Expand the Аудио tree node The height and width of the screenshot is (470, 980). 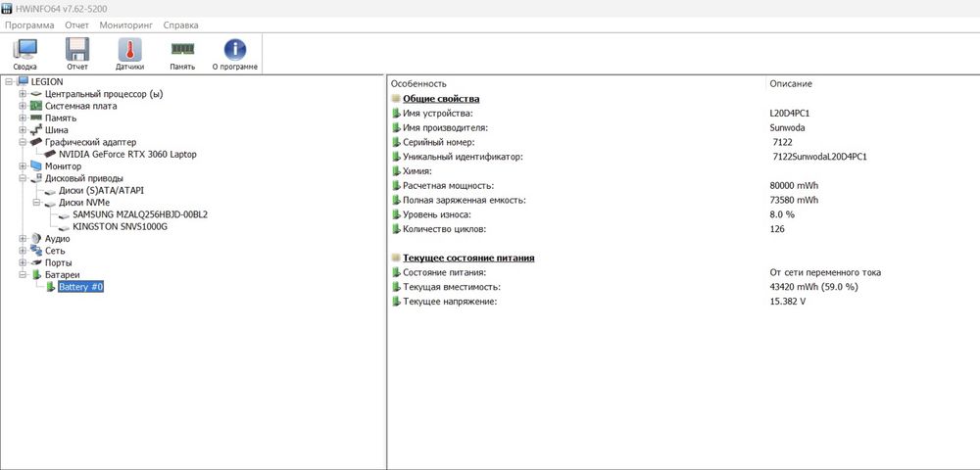pyautogui.click(x=23, y=239)
